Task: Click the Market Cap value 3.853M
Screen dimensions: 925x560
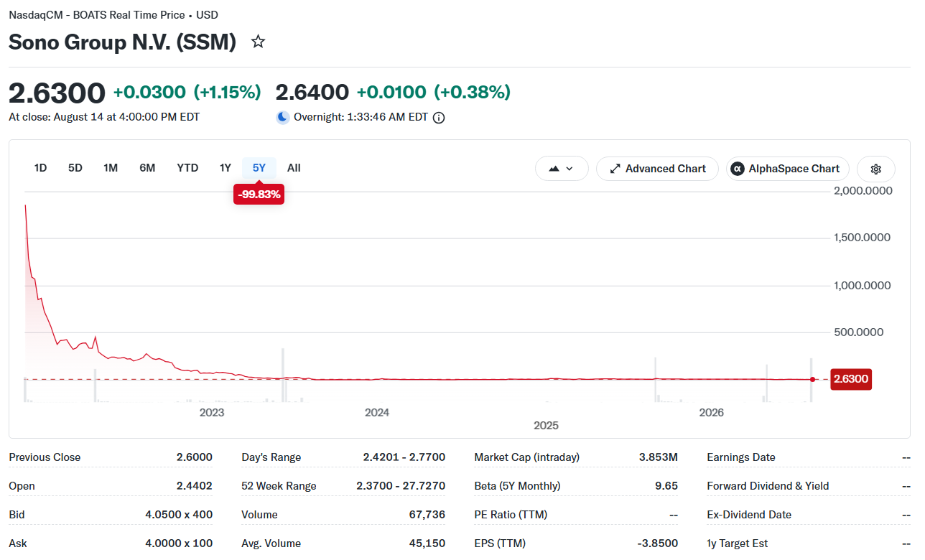Action: point(658,457)
